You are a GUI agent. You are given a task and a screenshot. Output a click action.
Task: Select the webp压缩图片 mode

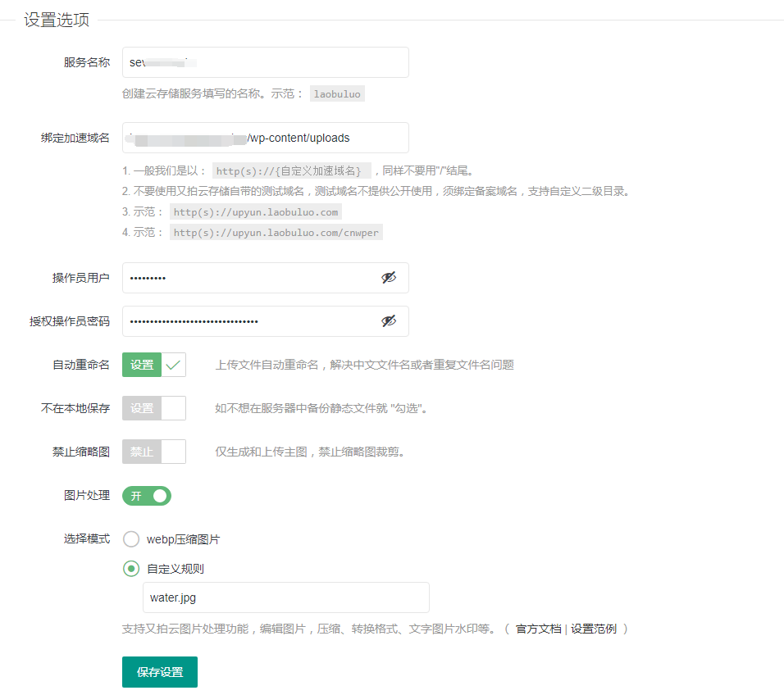131,539
